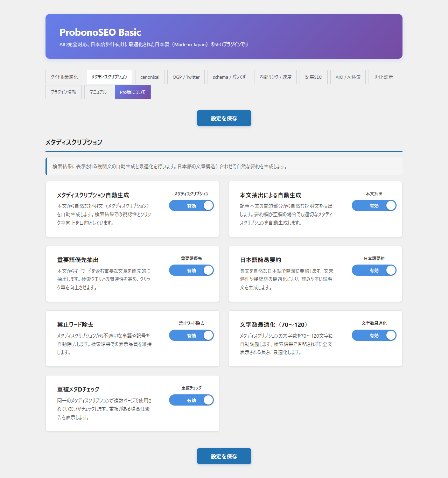Select the サイト診断 tab
This screenshot has height=478, width=448.
pos(383,77)
